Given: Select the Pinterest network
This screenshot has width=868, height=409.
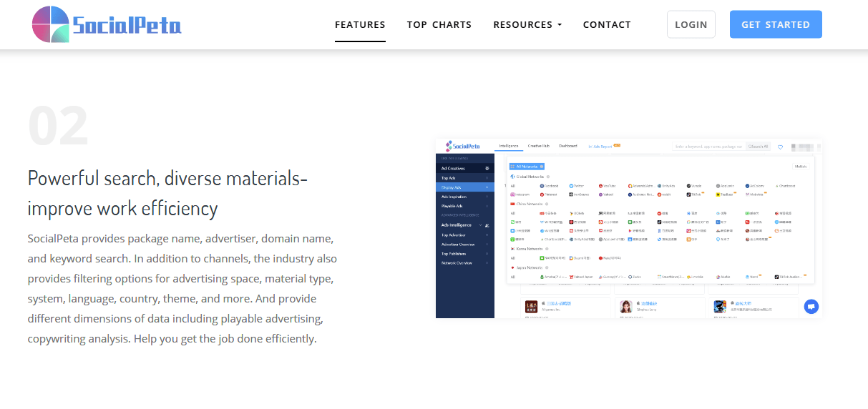Looking at the screenshot, I should 548,194.
